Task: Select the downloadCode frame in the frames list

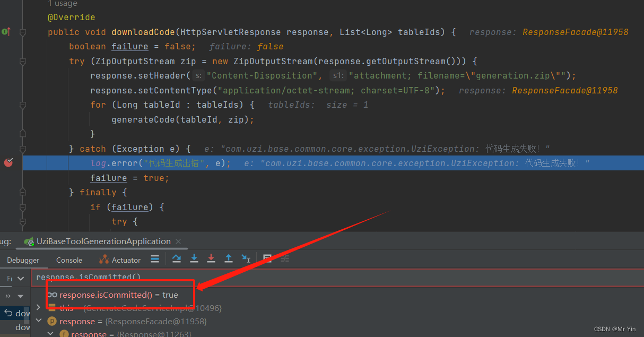Action: click(20, 313)
